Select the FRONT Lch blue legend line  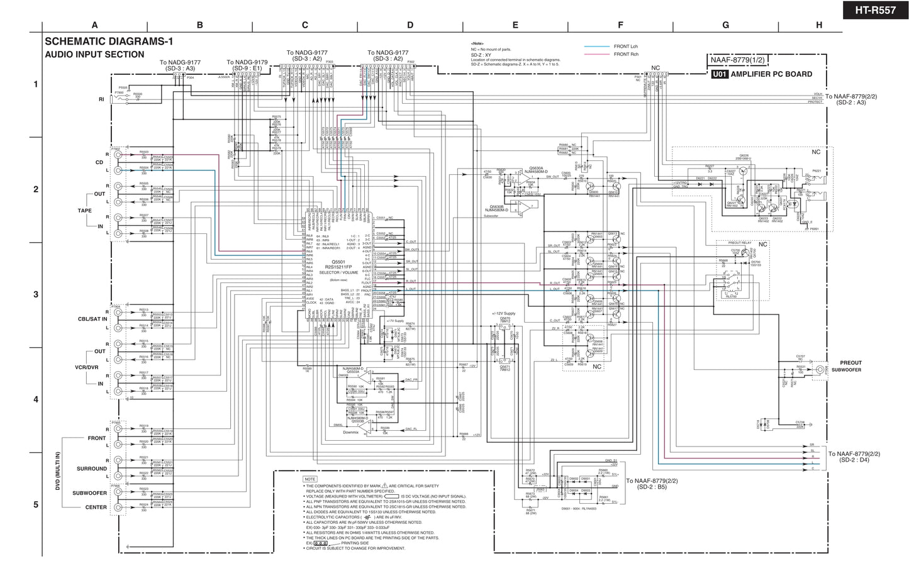596,46
